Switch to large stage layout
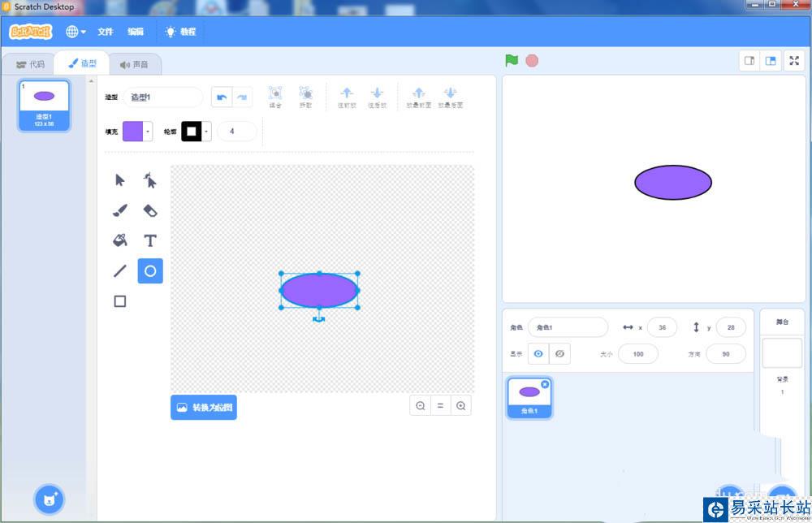812x523 pixels. 771,61
